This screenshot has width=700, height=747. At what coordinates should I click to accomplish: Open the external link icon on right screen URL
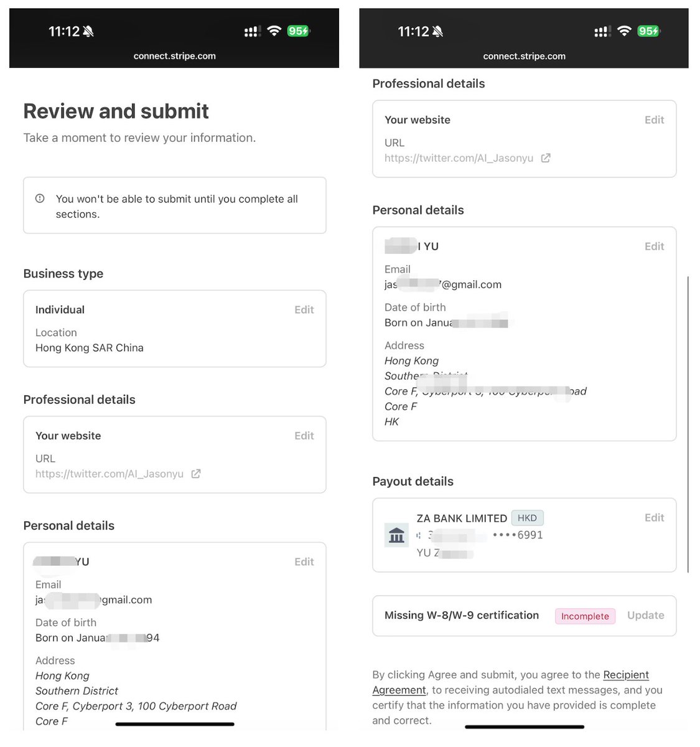[x=546, y=158]
